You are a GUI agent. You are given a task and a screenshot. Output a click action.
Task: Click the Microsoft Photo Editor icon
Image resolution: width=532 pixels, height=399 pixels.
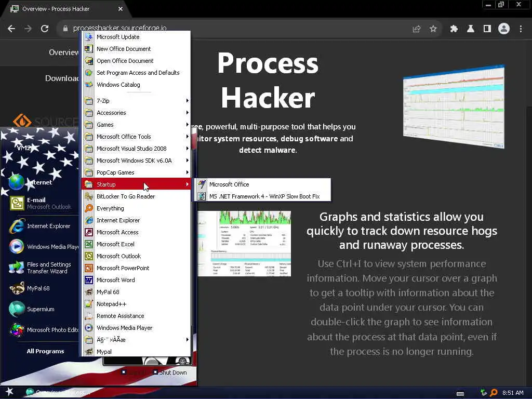(x=17, y=330)
